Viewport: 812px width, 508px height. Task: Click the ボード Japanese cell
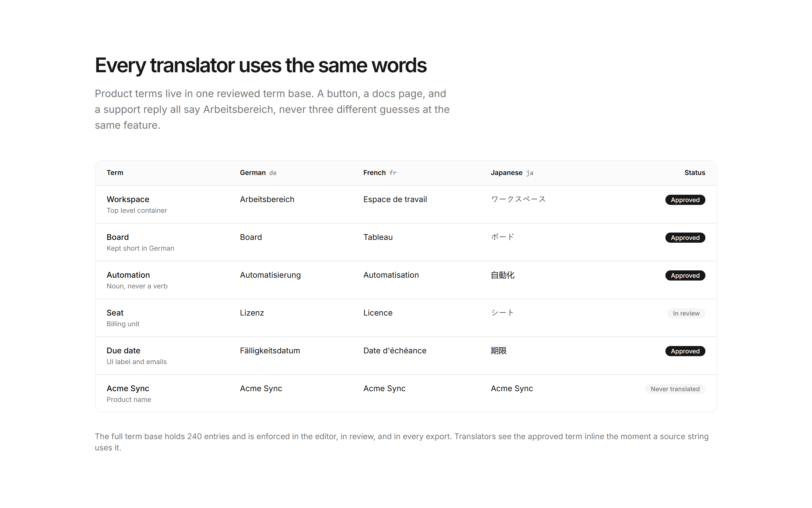tap(502, 237)
